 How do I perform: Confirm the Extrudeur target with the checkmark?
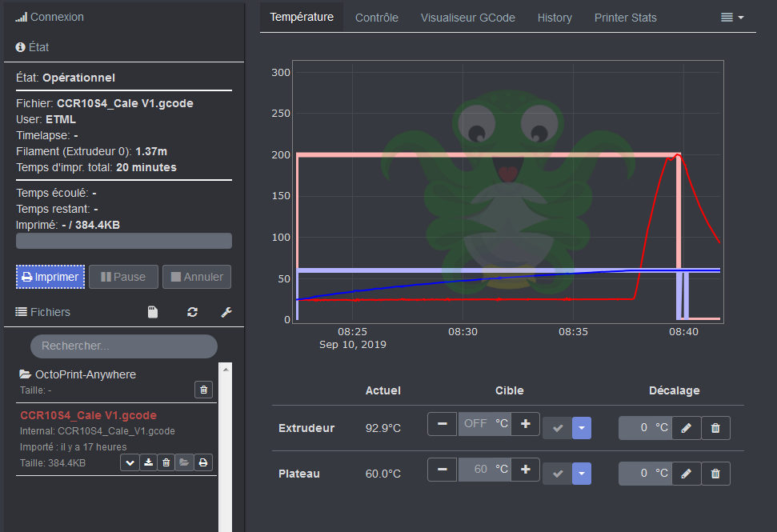[x=558, y=428]
